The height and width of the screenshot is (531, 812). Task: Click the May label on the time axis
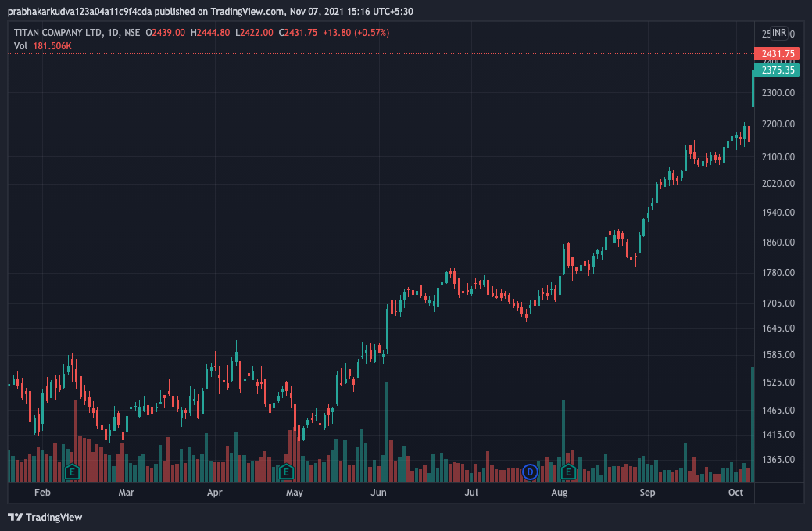[295, 492]
